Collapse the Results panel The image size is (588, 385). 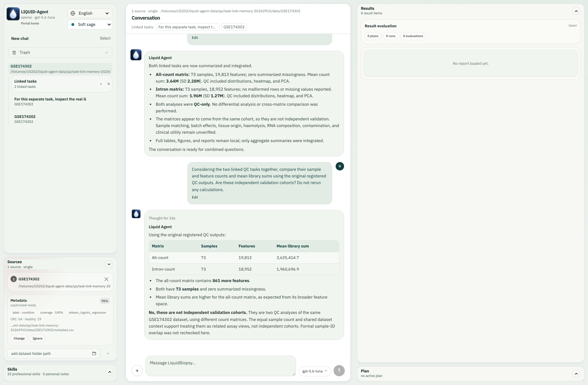pyautogui.click(x=576, y=11)
